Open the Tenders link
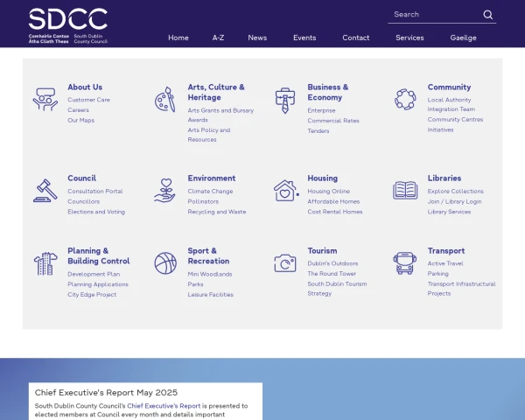 318,131
